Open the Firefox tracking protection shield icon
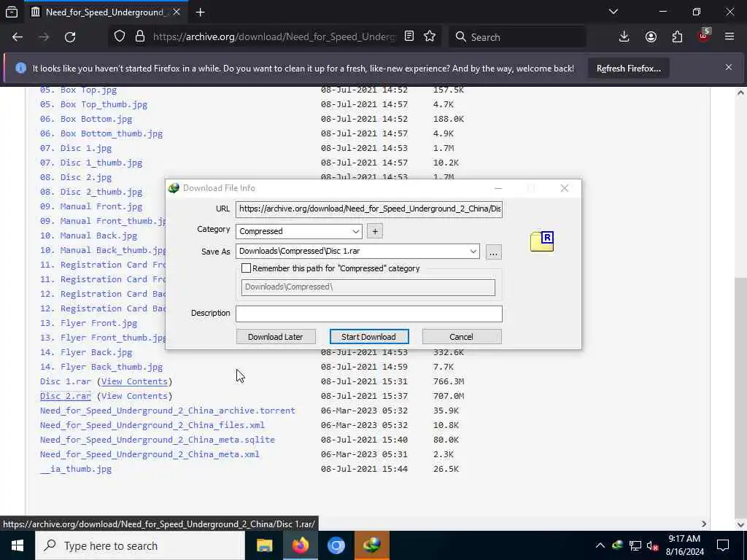The width and height of the screenshot is (747, 560). [120, 36]
